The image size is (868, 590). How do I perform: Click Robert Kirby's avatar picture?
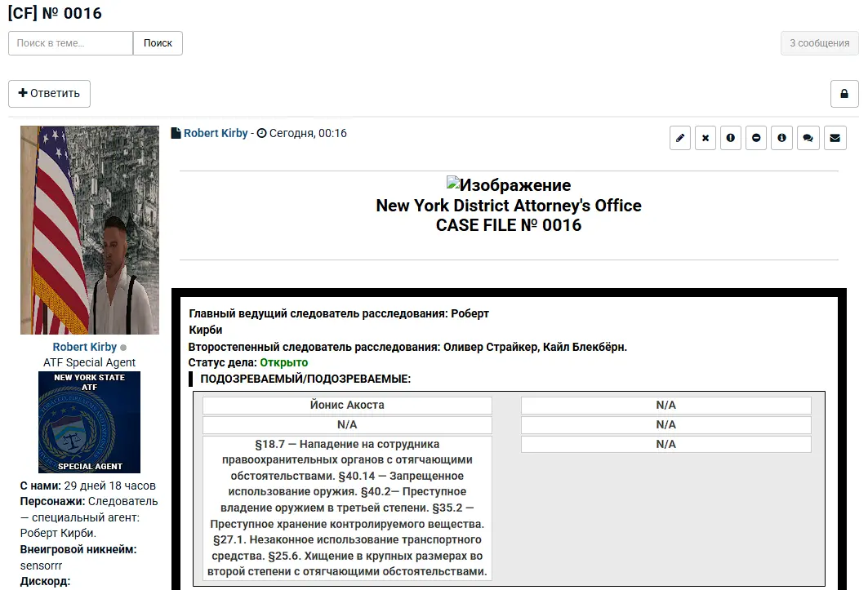click(x=90, y=230)
